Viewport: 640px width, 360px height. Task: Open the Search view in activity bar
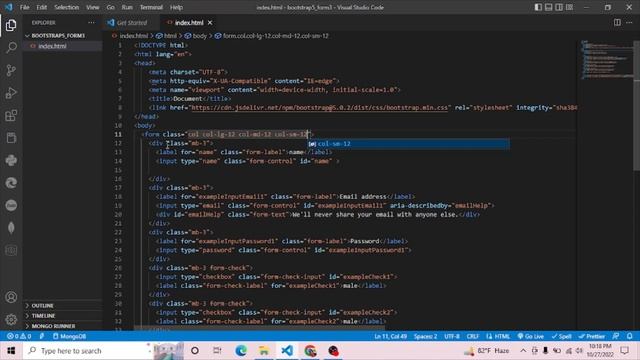click(x=11, y=48)
